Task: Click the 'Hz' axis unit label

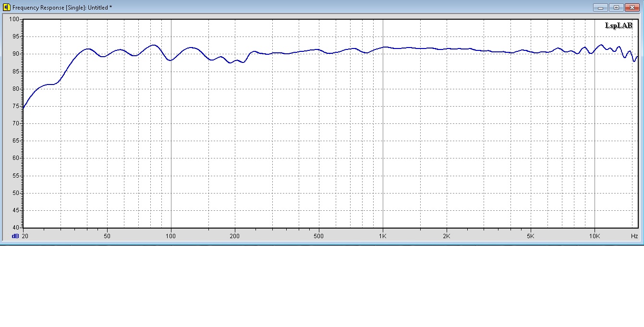Action: (634, 236)
